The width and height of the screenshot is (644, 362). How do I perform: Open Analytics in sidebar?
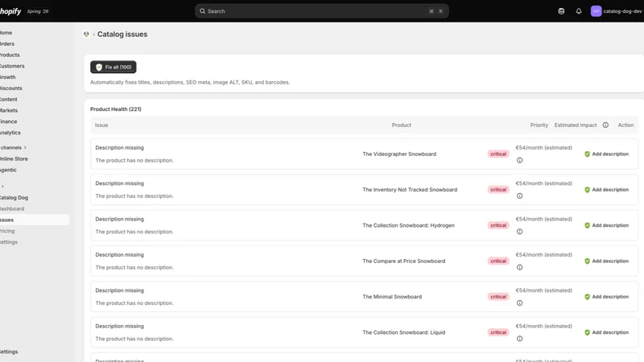click(10, 133)
